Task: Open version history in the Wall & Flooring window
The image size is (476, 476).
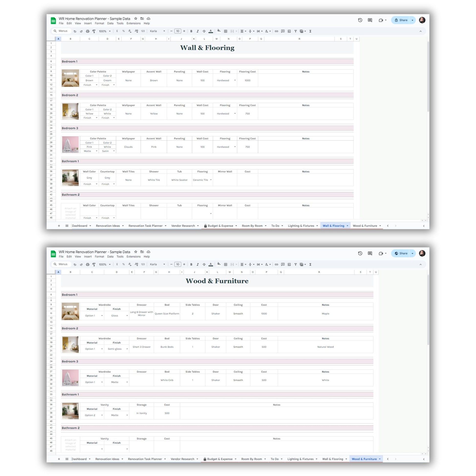Action: click(360, 20)
